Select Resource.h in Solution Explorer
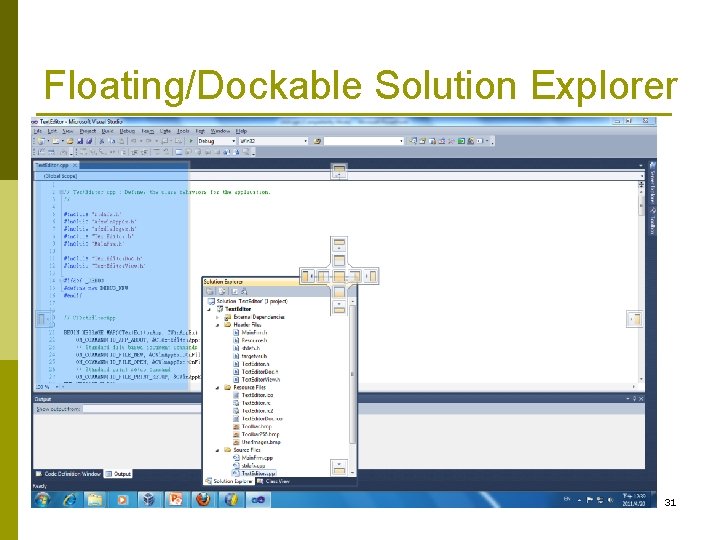Viewport: 720px width, 540px height. (251, 340)
